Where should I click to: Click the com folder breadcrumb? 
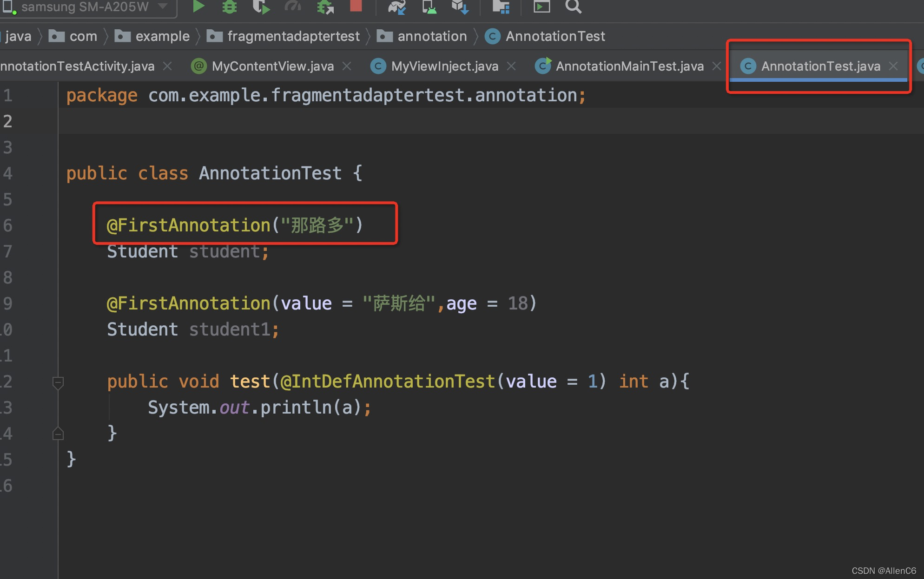pos(73,36)
